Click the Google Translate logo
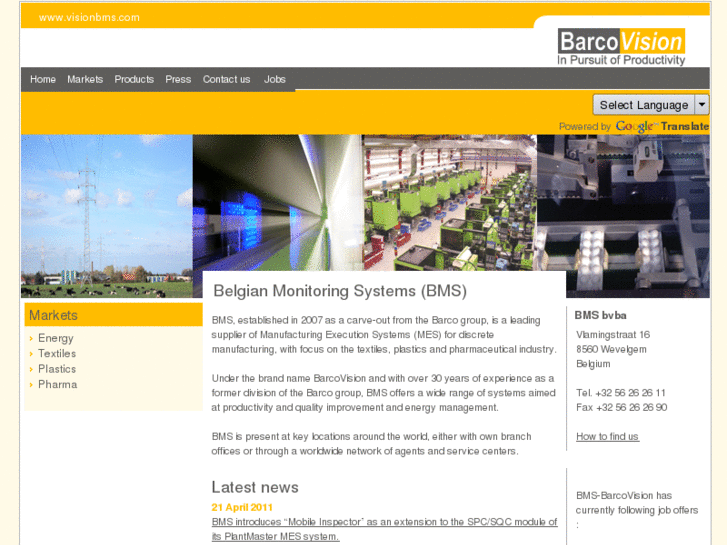727x545 pixels. pos(662,126)
